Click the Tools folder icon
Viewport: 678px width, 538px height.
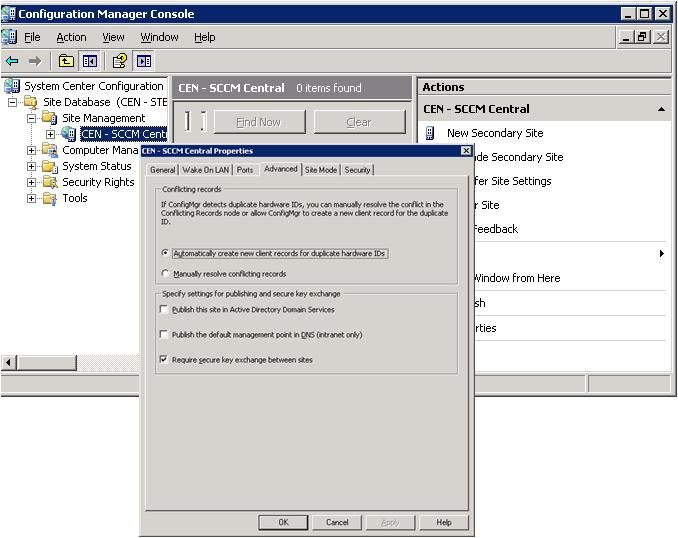(50, 198)
